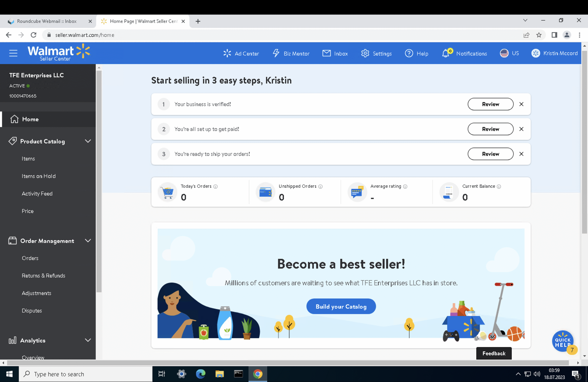Click Build your Catalog button
588x382 pixels.
(x=341, y=306)
